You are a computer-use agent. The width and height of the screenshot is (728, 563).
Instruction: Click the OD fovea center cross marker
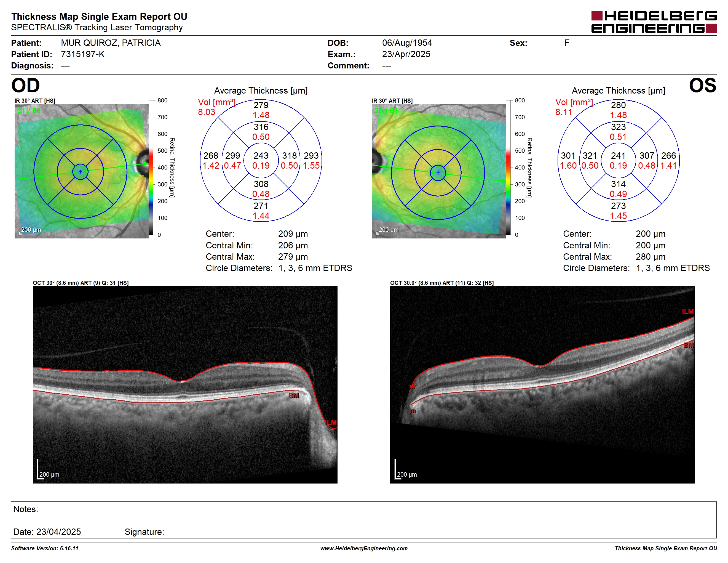[80, 172]
